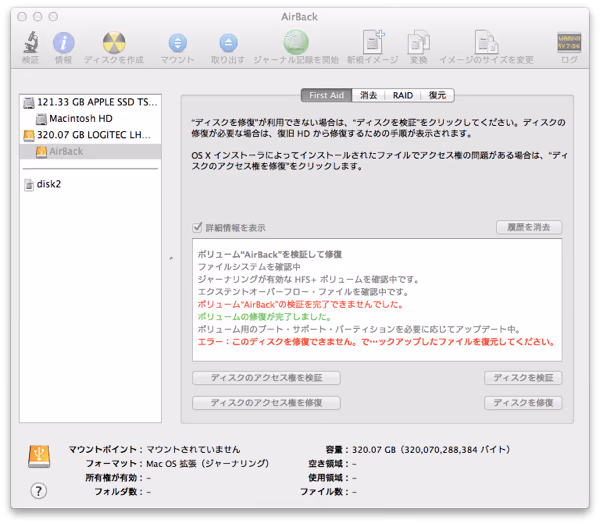
Task: Click the 容量 320.07 GB value
Action: pos(431,450)
